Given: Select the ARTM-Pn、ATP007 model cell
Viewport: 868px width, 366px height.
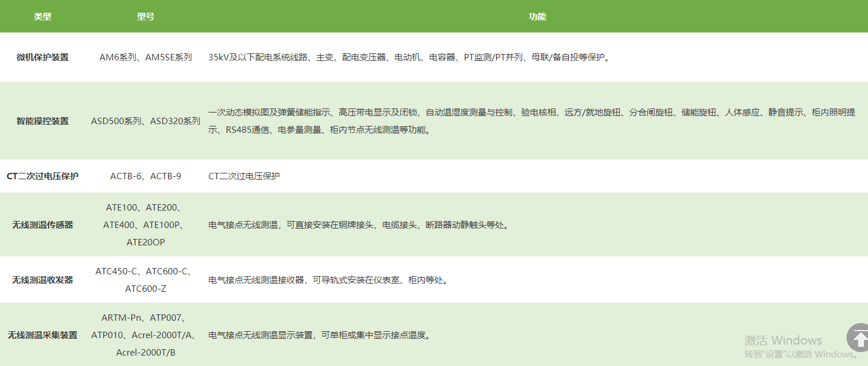Looking at the screenshot, I should (145, 335).
